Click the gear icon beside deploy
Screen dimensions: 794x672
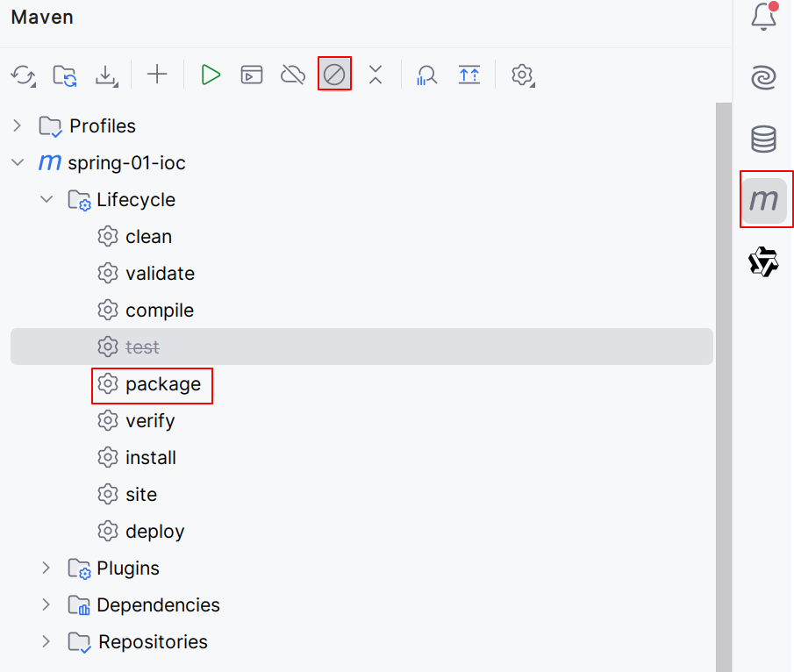coord(108,532)
